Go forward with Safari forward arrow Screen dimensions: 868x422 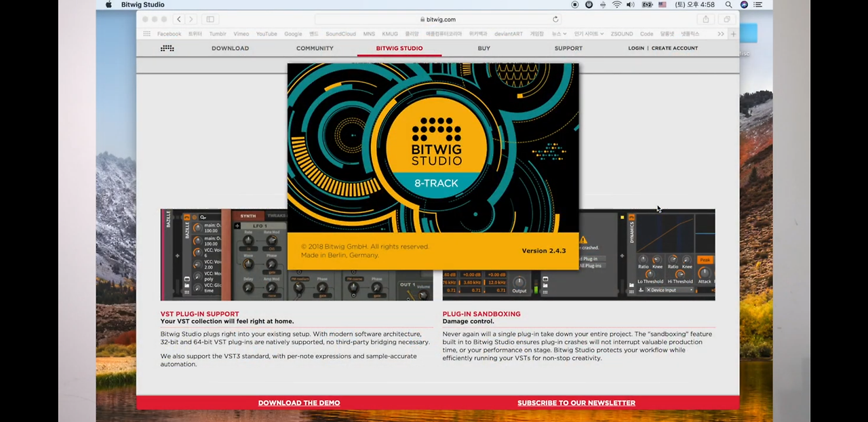pos(191,20)
